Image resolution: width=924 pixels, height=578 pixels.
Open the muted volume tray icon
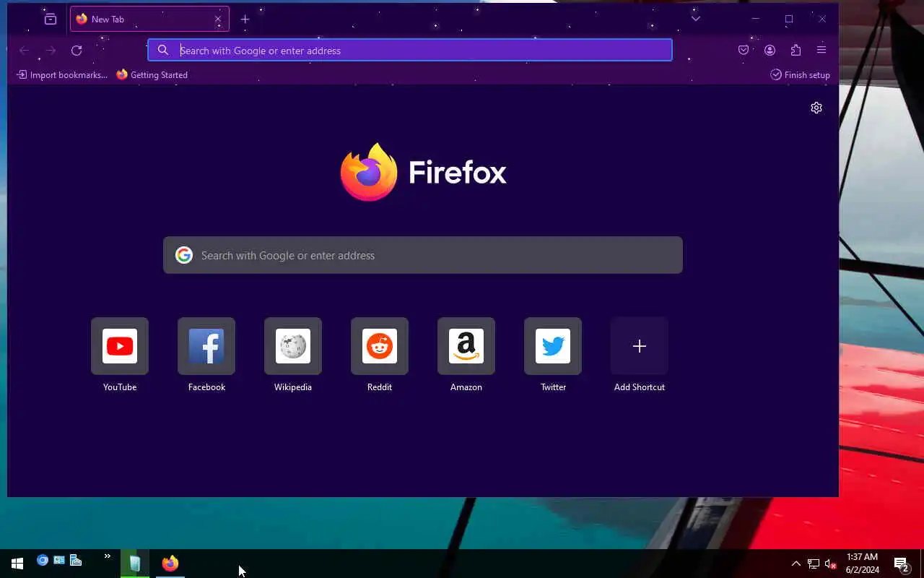click(830, 564)
